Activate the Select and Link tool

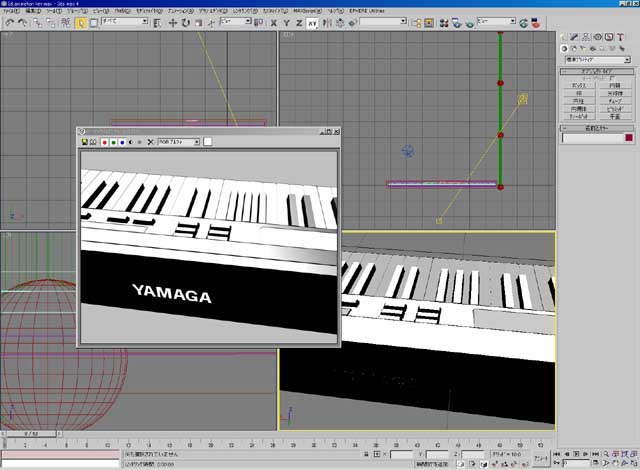tap(38, 23)
